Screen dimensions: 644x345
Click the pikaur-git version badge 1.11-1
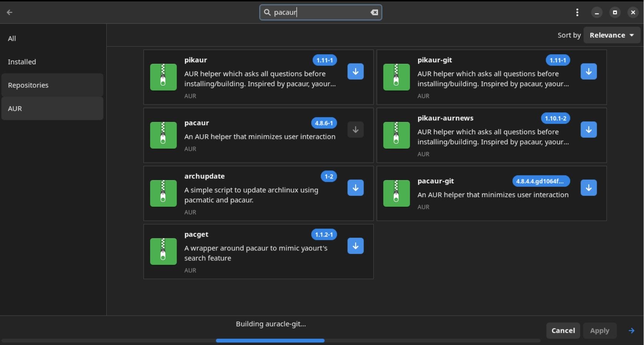tap(558, 60)
